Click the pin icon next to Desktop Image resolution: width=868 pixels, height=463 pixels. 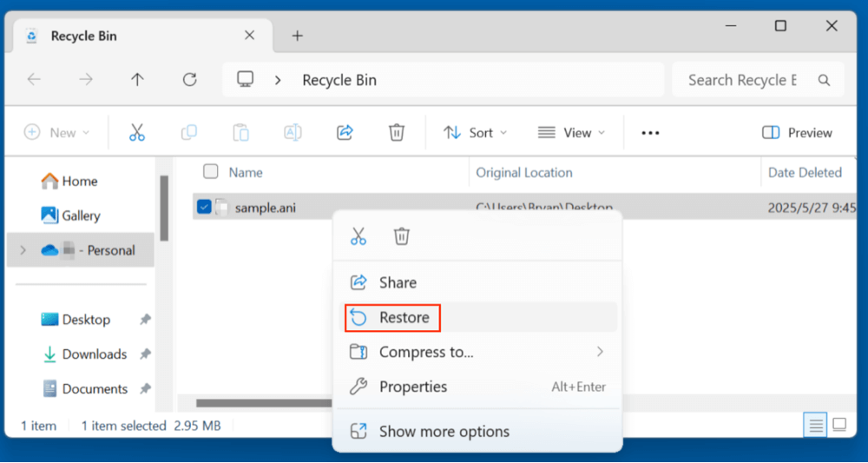[145, 320]
